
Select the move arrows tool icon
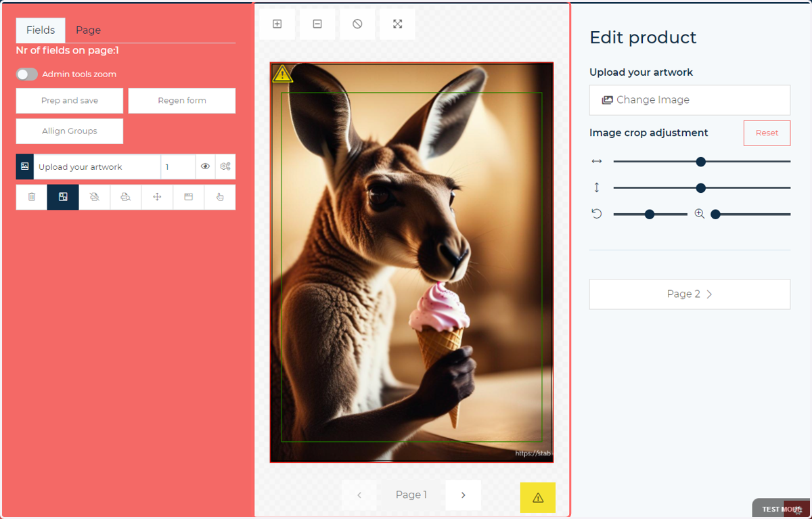click(x=157, y=197)
